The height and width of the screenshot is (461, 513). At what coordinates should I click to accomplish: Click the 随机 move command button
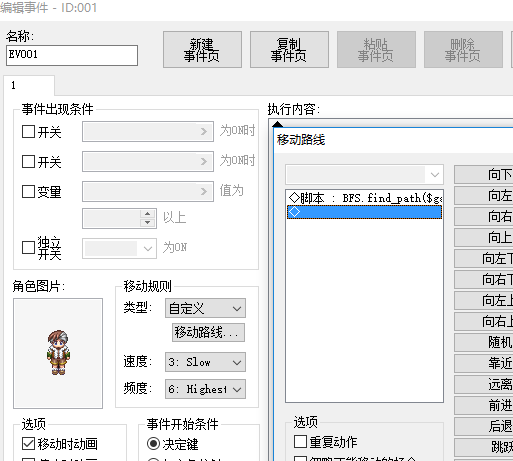pyautogui.click(x=484, y=343)
